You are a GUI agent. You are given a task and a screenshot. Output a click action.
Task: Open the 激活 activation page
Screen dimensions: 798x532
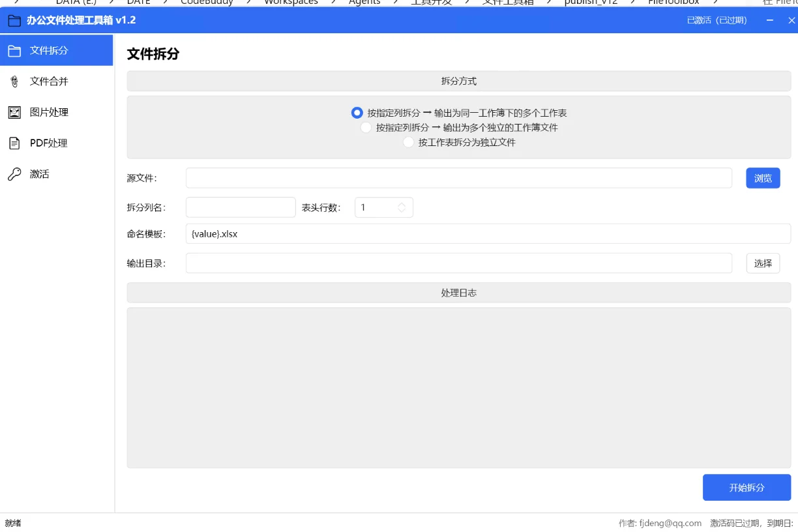57,174
